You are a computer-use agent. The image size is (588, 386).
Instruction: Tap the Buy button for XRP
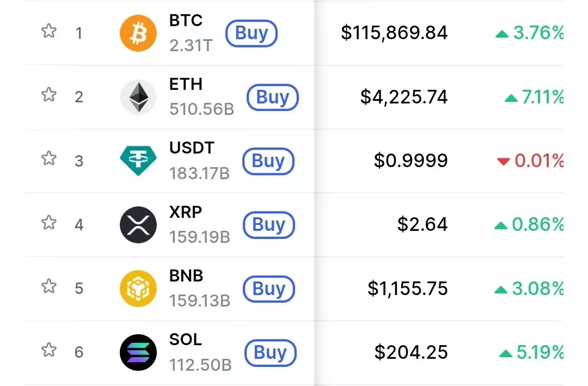click(x=268, y=225)
